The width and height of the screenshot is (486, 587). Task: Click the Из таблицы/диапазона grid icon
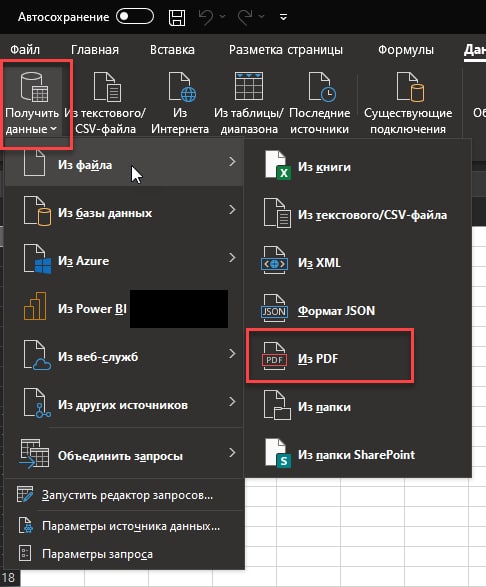249,86
